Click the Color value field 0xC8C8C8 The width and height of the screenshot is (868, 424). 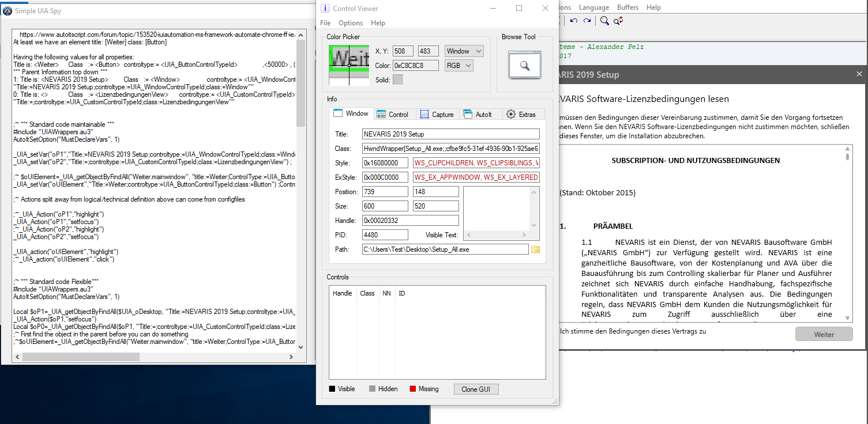[416, 65]
